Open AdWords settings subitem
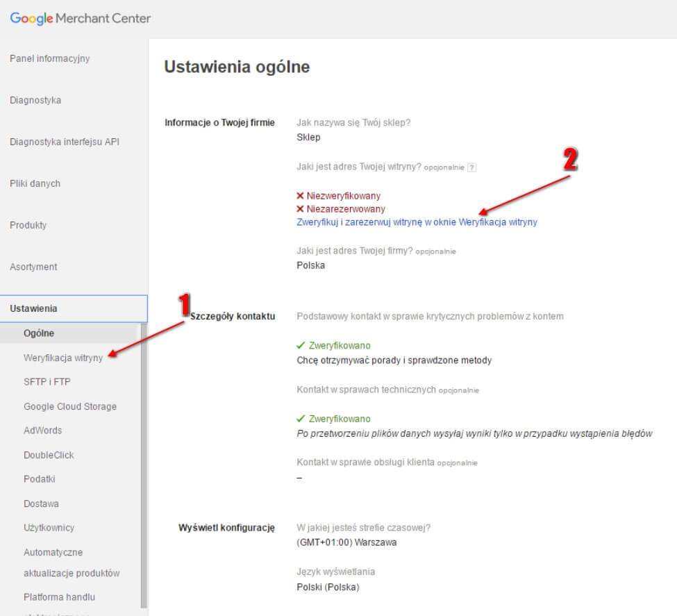Image resolution: width=677 pixels, height=616 pixels. pyautogui.click(x=43, y=431)
